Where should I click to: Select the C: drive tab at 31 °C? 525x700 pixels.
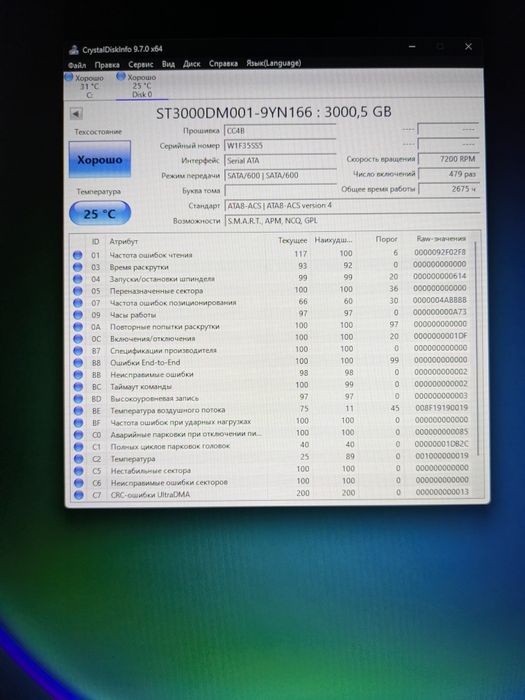(x=88, y=86)
